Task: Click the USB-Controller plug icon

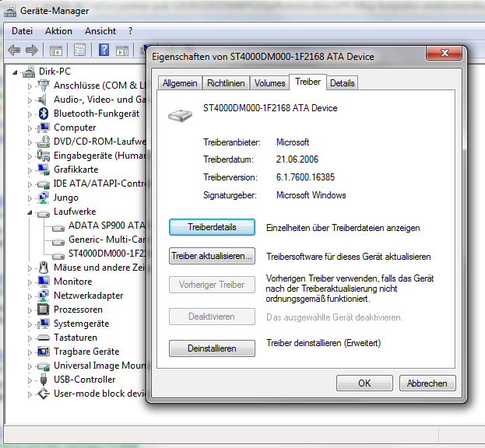Action: pyautogui.click(x=44, y=380)
